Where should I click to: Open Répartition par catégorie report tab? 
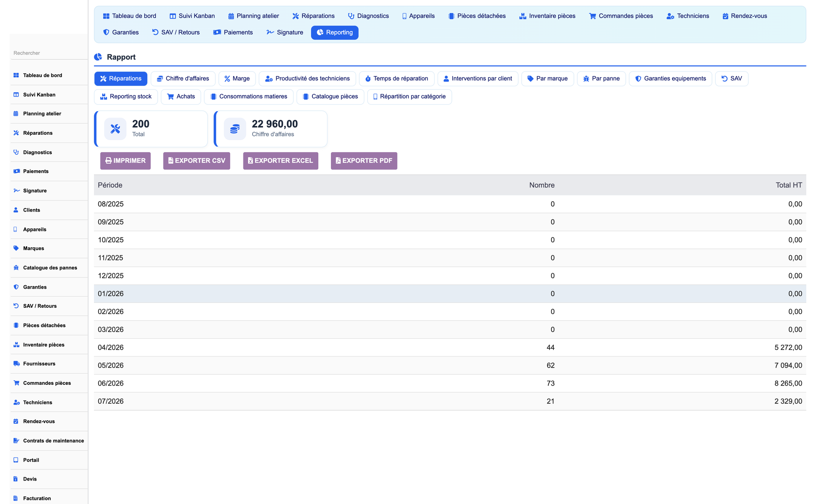(410, 97)
